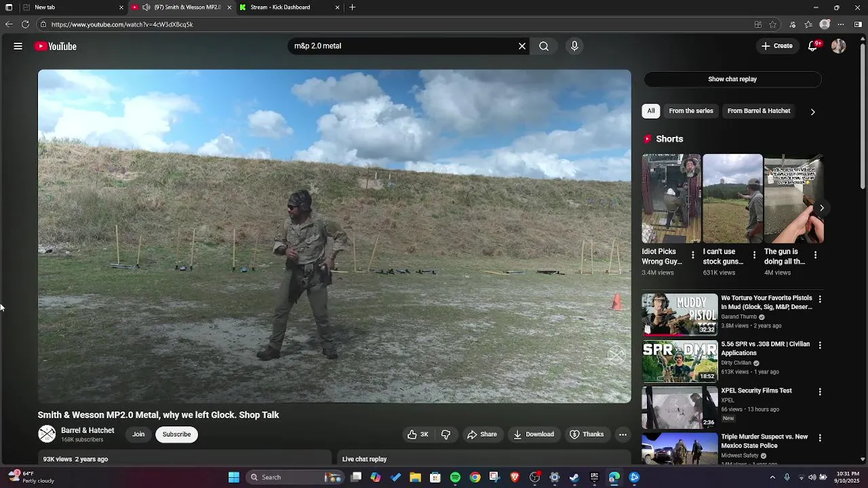Screen dimensions: 868x488
Task: Show hidden system tray icons
Action: pyautogui.click(x=772, y=477)
